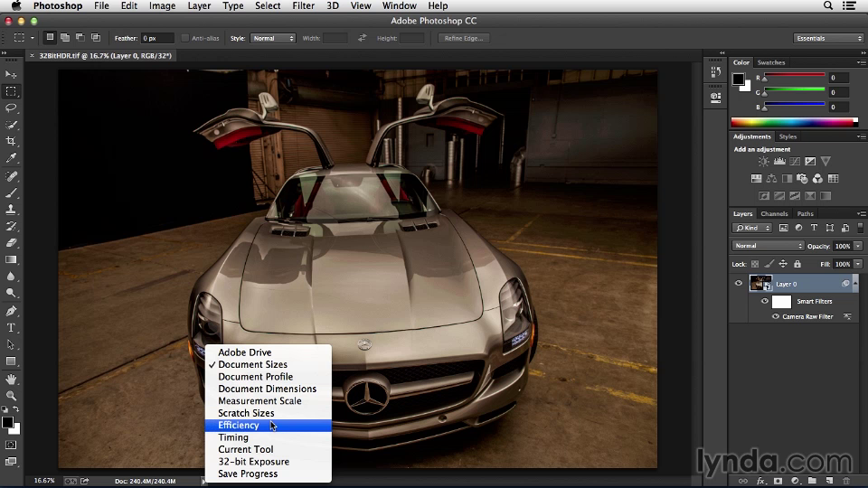Pick a color from the spectrum ramp
868x488 pixels.
(795, 122)
